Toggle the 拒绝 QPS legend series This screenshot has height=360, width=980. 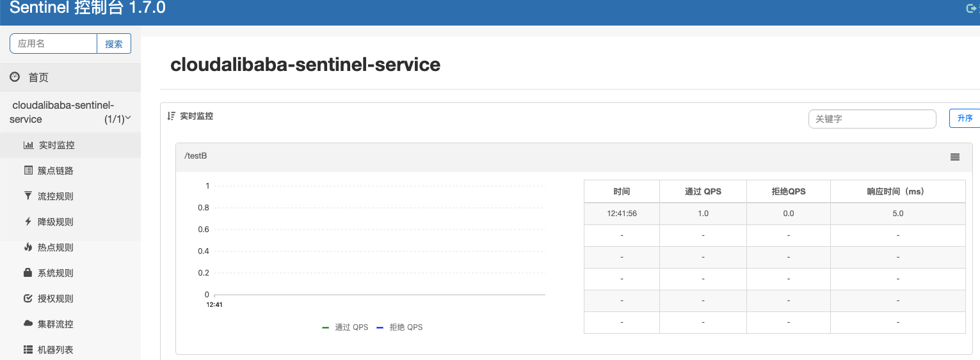399,327
